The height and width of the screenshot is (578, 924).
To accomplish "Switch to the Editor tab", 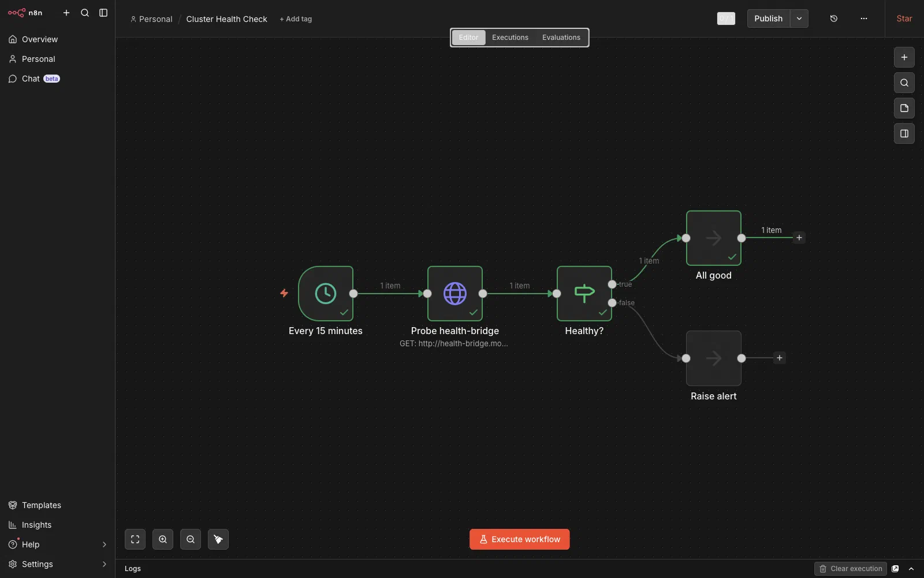I will click(468, 38).
